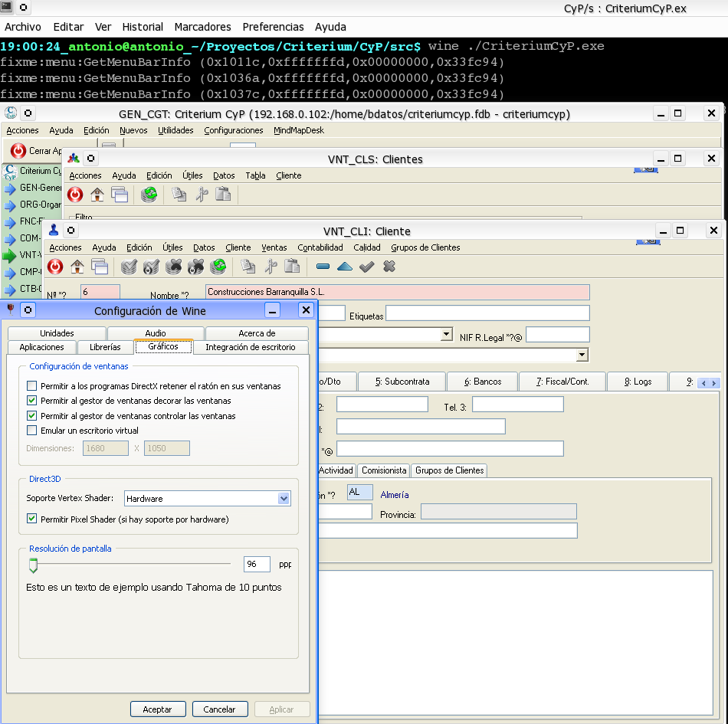
Task: Click the red power icon in VNT_CLI Cliente toolbar
Action: coord(55,267)
